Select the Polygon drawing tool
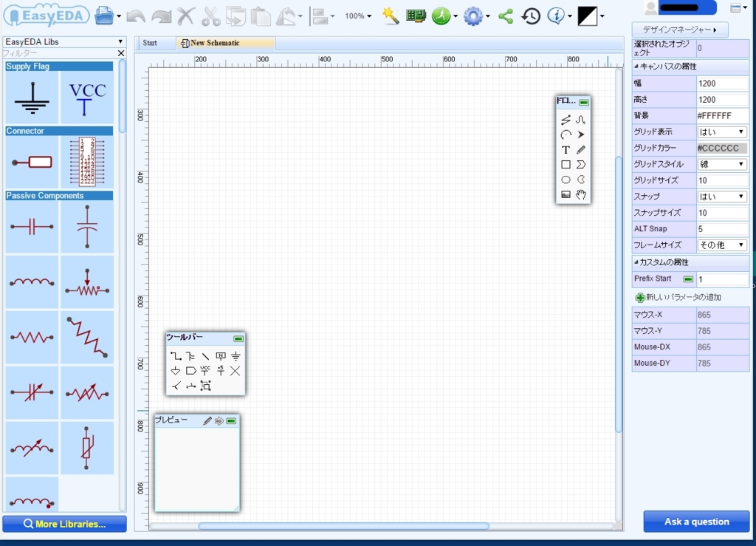This screenshot has height=546, width=756. 580,165
